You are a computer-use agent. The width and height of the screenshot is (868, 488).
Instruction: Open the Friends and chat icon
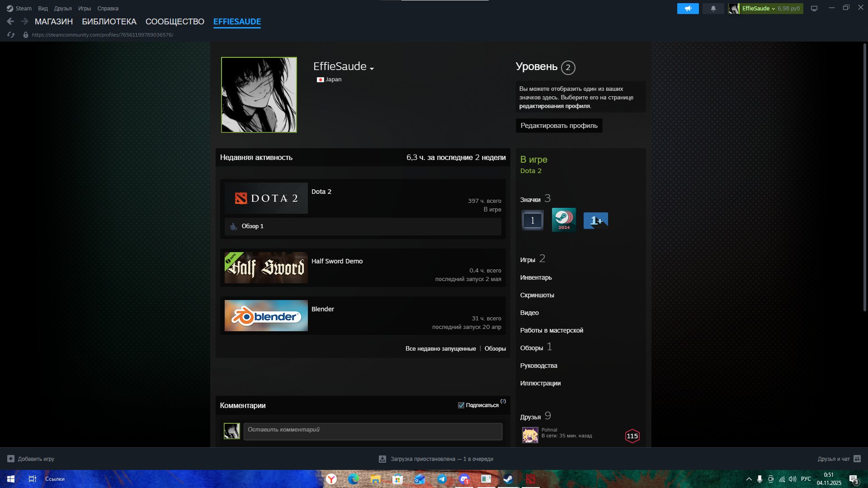point(857,459)
